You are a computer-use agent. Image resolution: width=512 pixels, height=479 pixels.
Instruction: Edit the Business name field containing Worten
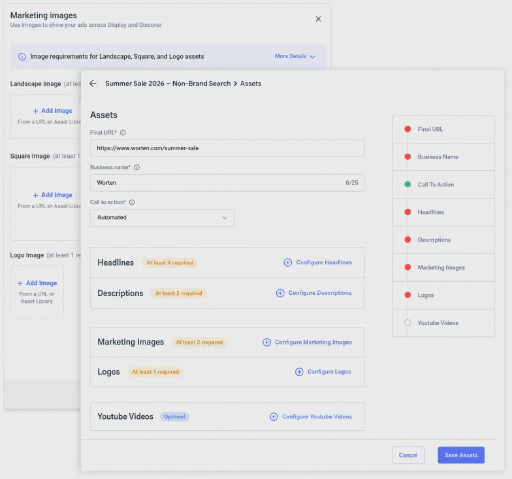point(227,183)
